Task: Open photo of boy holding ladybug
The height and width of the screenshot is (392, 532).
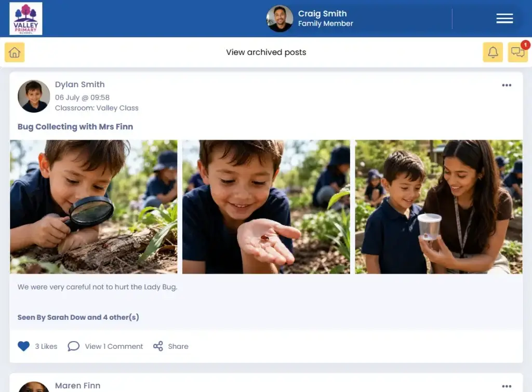Action: [x=266, y=207]
